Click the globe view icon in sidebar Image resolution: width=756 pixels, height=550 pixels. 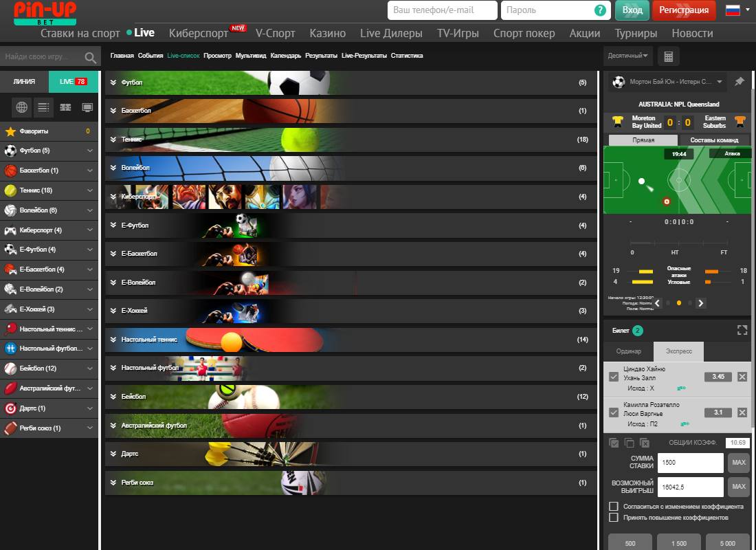(x=22, y=107)
